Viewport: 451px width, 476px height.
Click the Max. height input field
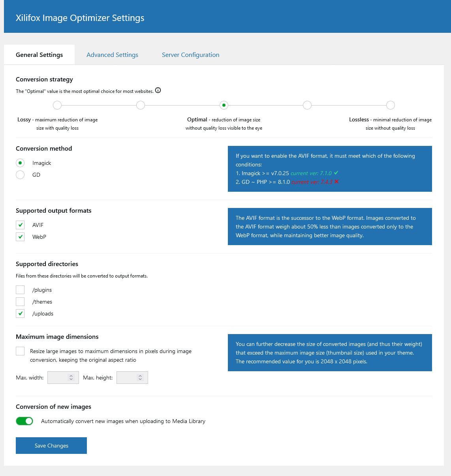(x=132, y=378)
